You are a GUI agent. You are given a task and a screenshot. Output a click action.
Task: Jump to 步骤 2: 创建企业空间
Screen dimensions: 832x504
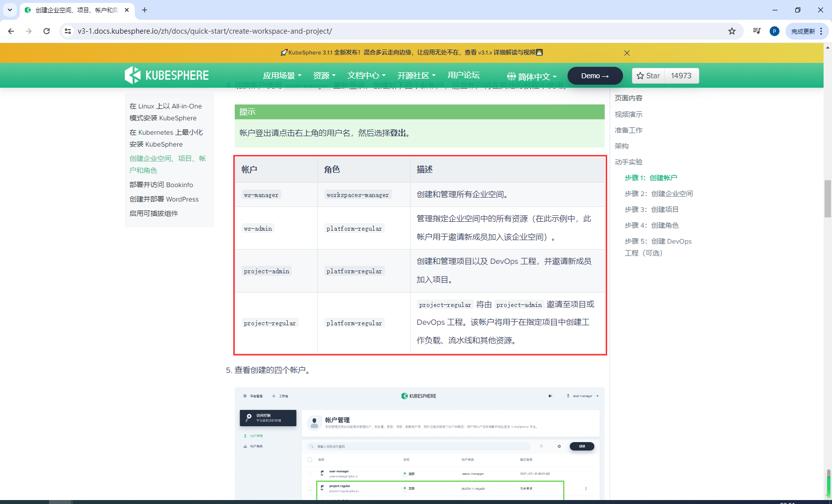(x=659, y=194)
